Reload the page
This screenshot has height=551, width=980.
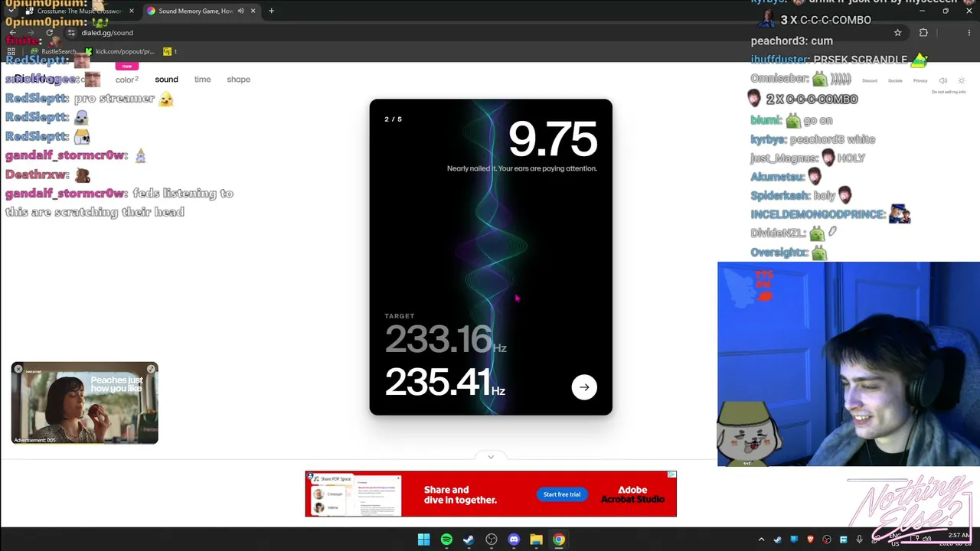point(49,33)
